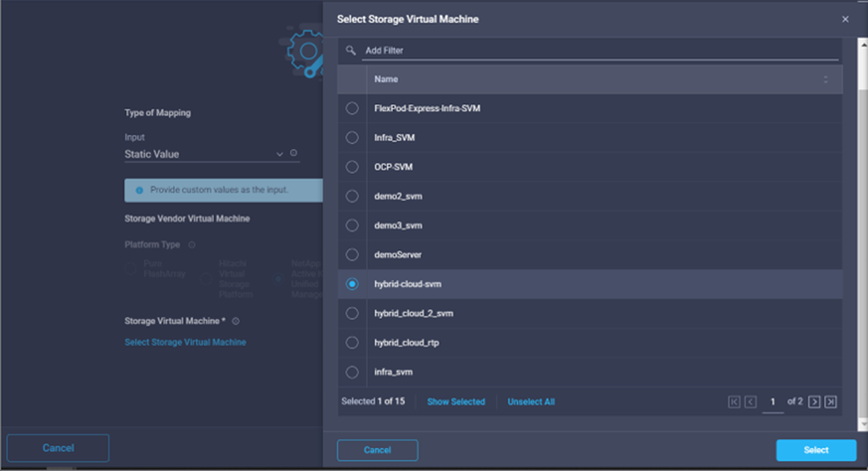Click the Show Selected link
This screenshot has width=868, height=471.
pyautogui.click(x=456, y=402)
